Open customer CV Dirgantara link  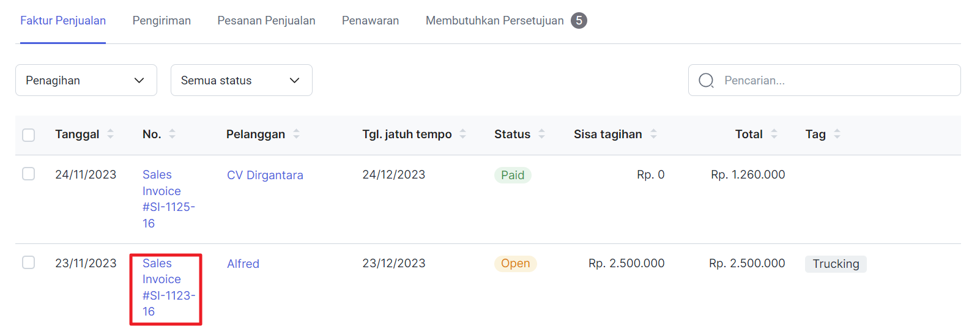coord(265,176)
